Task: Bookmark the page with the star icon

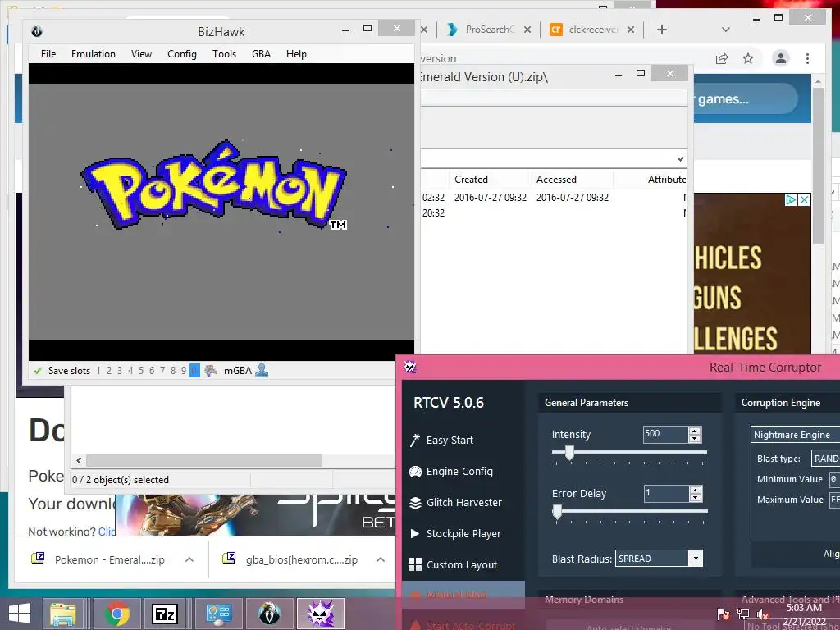Action: [748, 58]
